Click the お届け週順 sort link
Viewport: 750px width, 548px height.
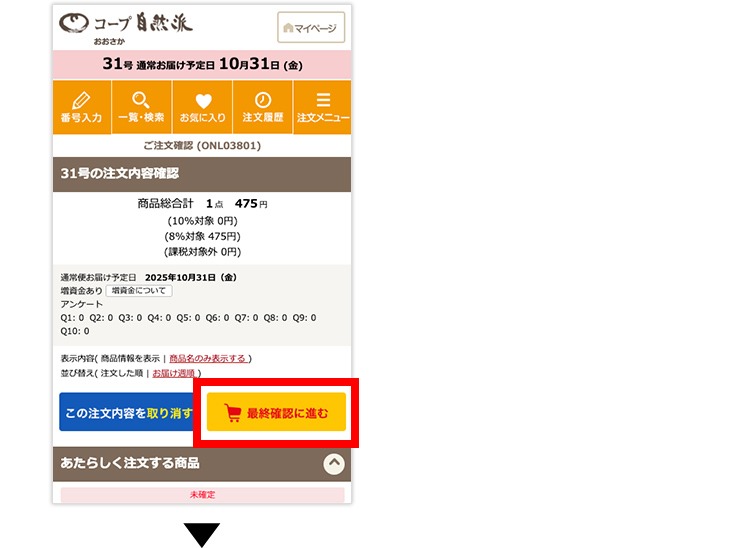[x=174, y=373]
